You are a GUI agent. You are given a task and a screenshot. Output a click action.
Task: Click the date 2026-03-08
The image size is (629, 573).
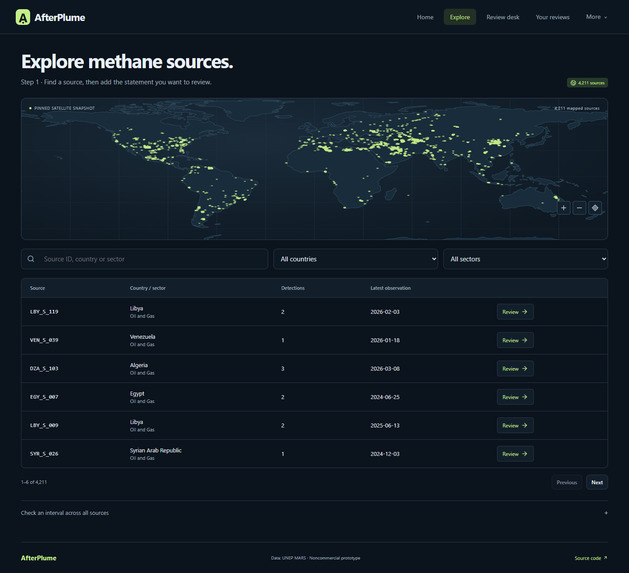pos(385,368)
